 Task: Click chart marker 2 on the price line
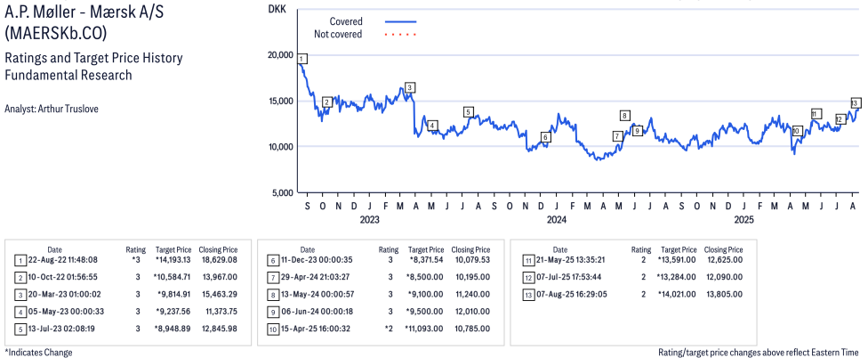tap(327, 102)
